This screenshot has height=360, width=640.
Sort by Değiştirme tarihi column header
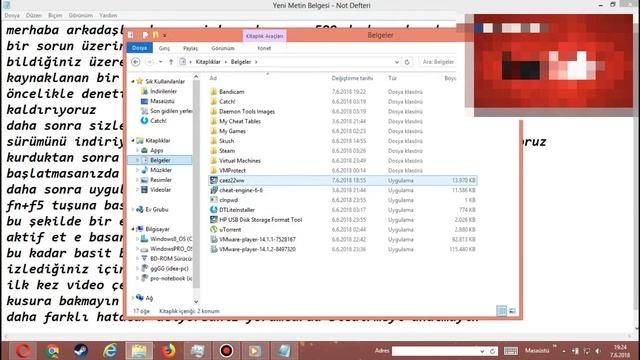click(352, 78)
